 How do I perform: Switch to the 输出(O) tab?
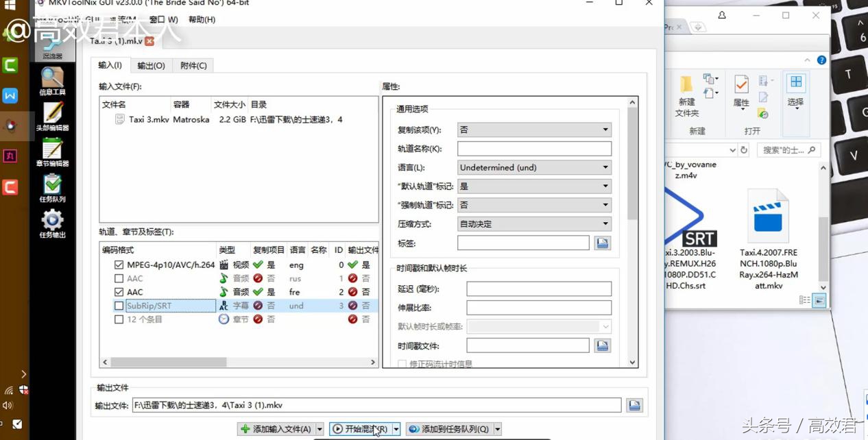click(151, 65)
